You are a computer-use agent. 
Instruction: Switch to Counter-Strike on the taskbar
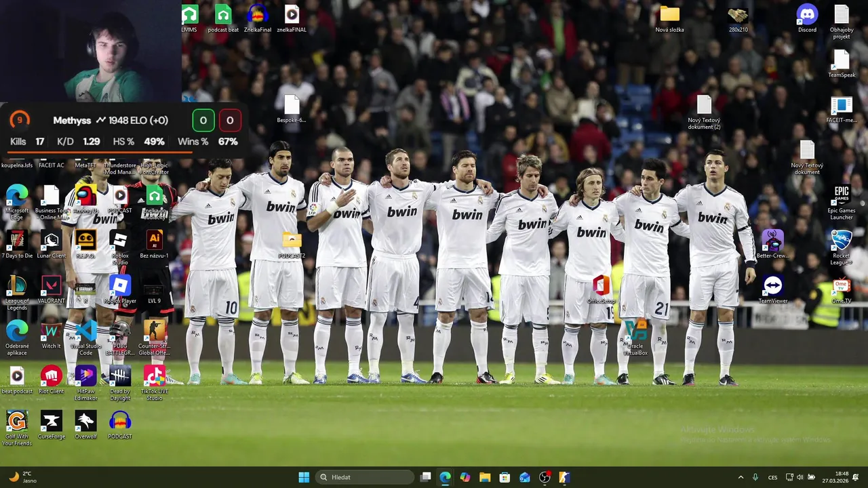(564, 477)
